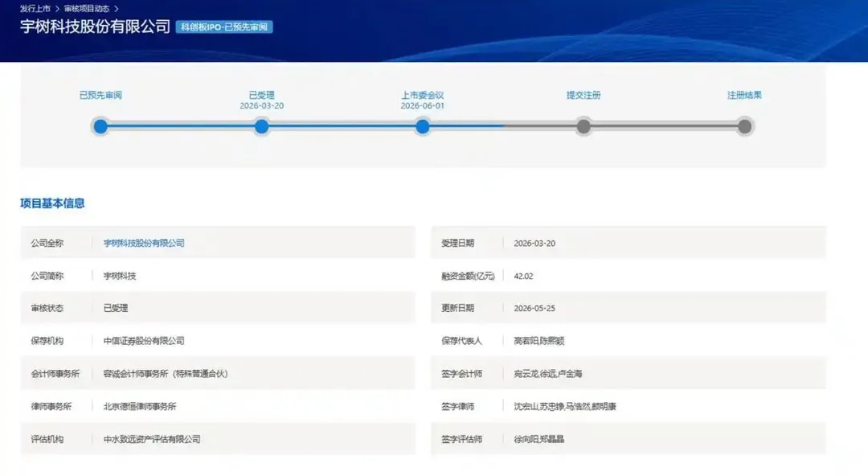Select the sponsor 中信证券股份有限公司
The height and width of the screenshot is (476, 868).
(x=144, y=341)
